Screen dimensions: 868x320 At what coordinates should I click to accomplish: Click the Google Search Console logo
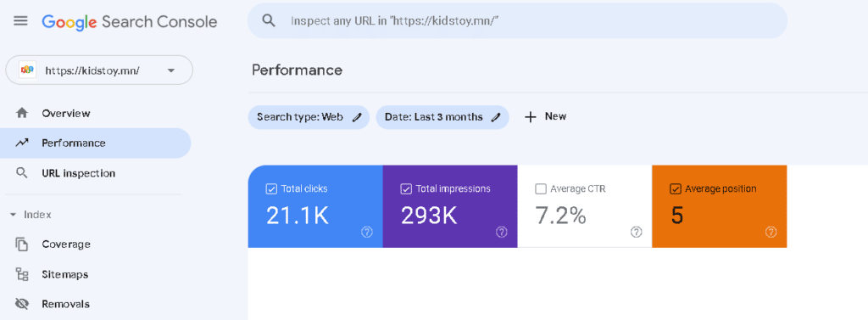point(130,21)
